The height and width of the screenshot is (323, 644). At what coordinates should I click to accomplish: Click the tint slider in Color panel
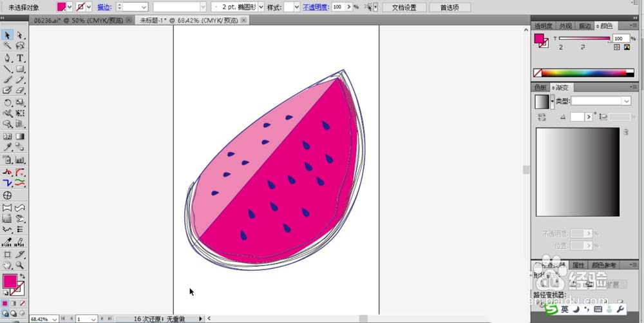tap(585, 39)
